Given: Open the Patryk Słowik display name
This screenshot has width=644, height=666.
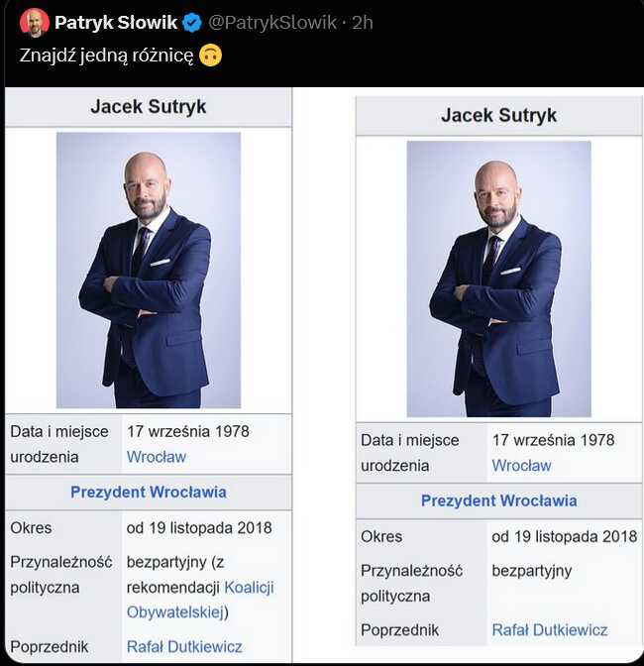Looking at the screenshot, I should click(x=116, y=23).
